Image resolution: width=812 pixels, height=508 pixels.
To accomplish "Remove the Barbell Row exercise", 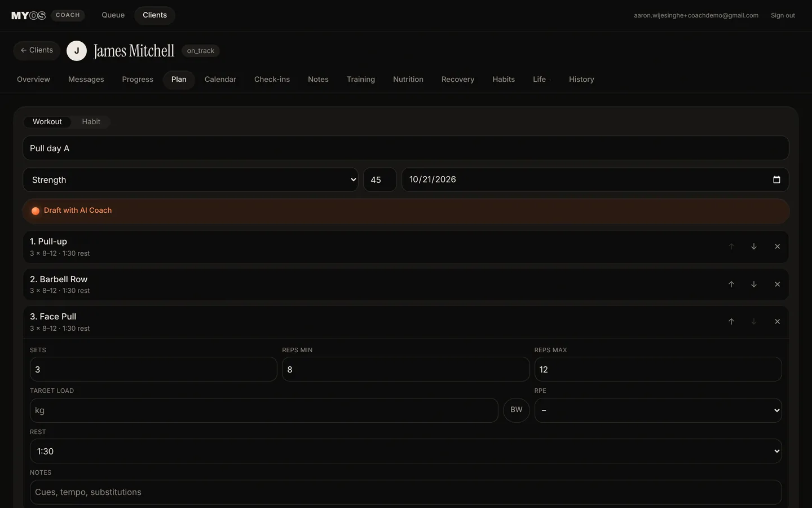I will pos(778,284).
